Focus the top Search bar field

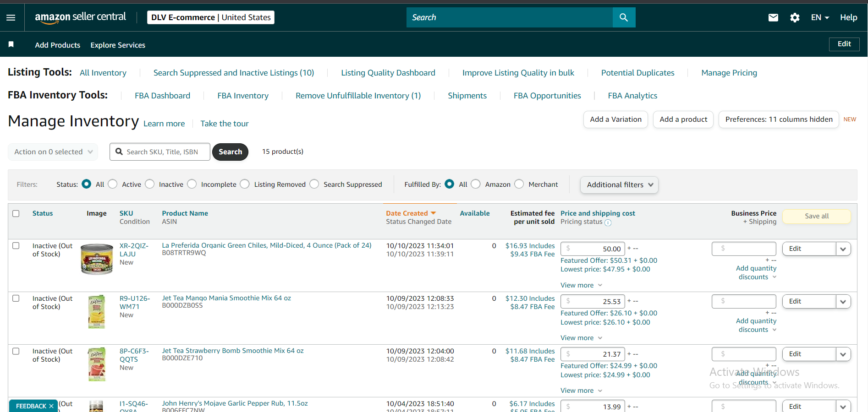tap(510, 17)
